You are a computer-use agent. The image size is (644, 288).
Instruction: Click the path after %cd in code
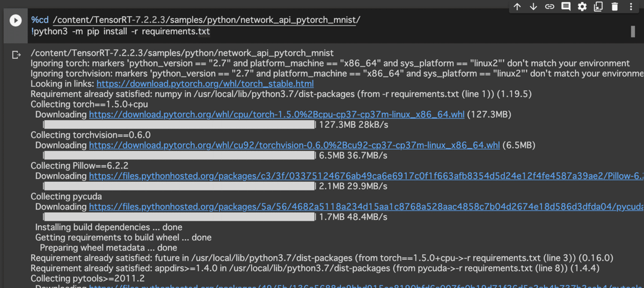click(x=207, y=20)
